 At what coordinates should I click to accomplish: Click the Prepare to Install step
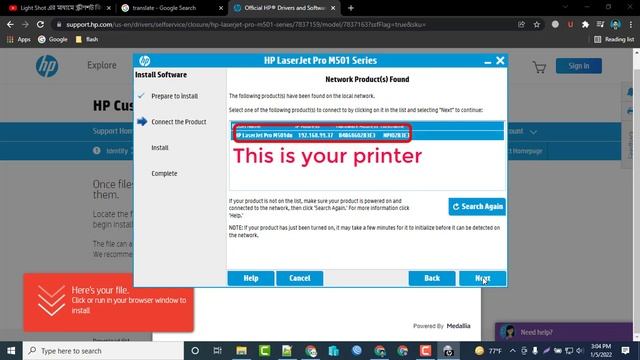pos(174,96)
